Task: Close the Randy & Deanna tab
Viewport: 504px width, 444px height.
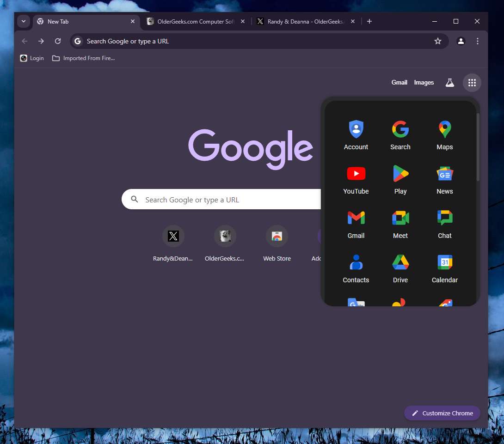Action: 353,21
